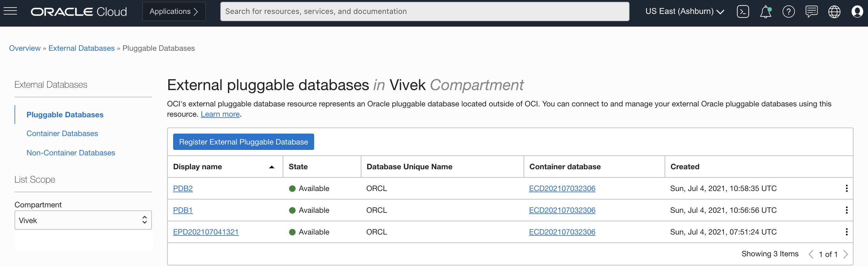Open the announcements bell icon

tap(766, 11)
